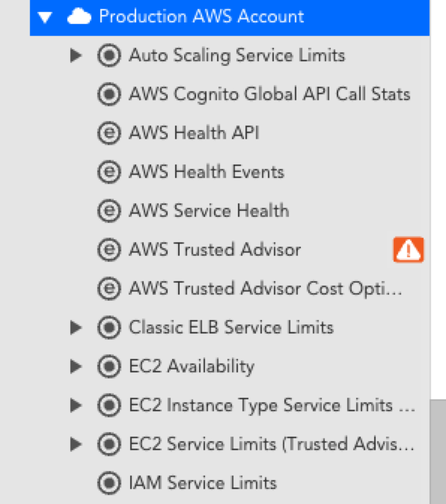Viewport: 446px width, 504px height.
Task: Select the IAM Service Limits entry
Action: [203, 483]
